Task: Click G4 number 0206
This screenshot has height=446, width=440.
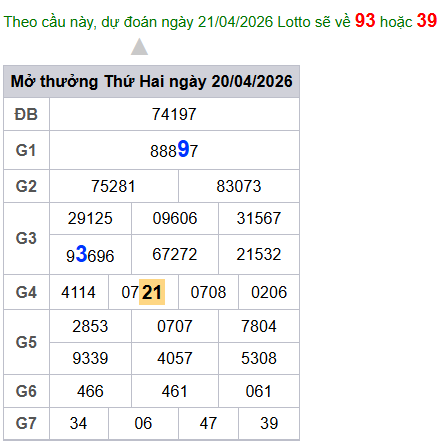Action: (x=269, y=292)
